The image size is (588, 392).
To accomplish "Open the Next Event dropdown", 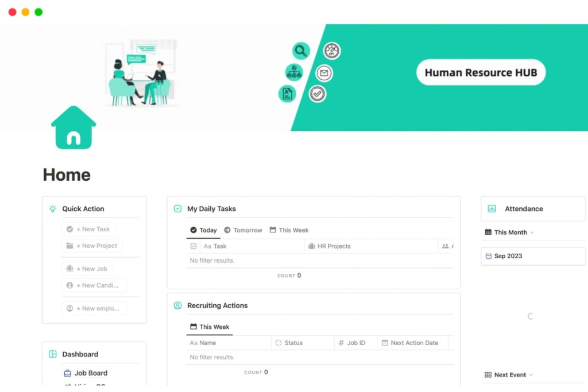I will tap(509, 375).
